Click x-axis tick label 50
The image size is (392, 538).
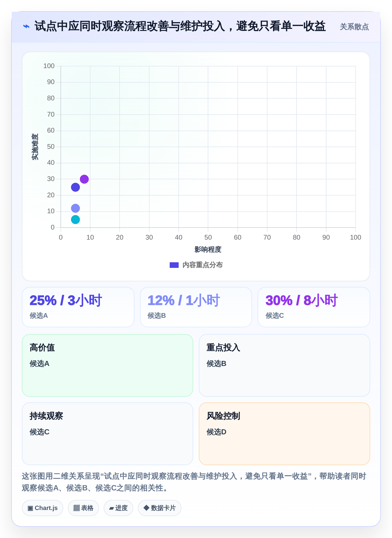click(x=208, y=237)
